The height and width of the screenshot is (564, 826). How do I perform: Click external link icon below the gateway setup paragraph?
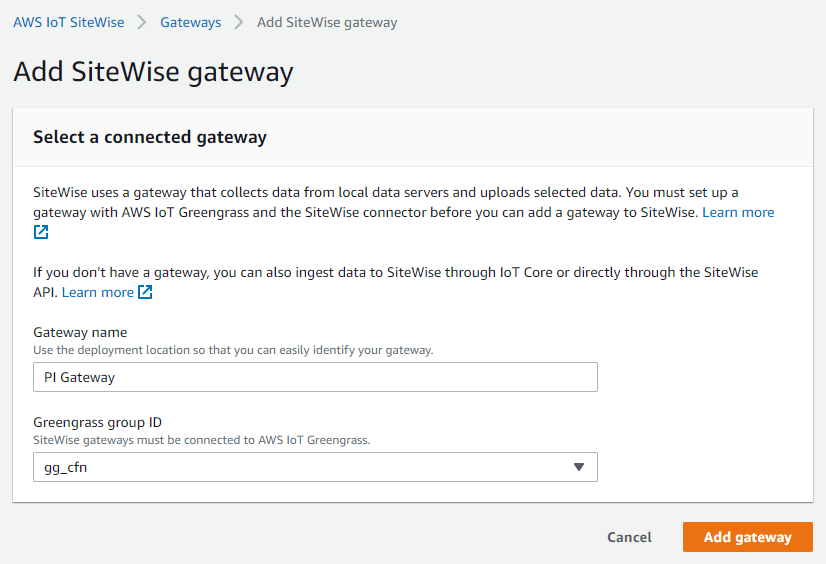coord(41,233)
